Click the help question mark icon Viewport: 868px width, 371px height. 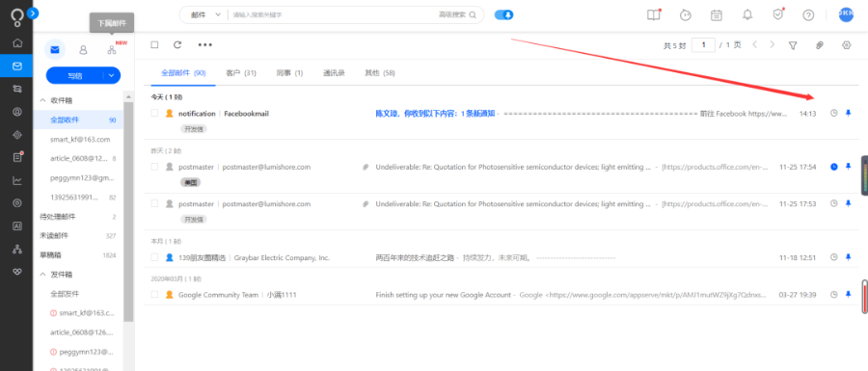tap(808, 14)
